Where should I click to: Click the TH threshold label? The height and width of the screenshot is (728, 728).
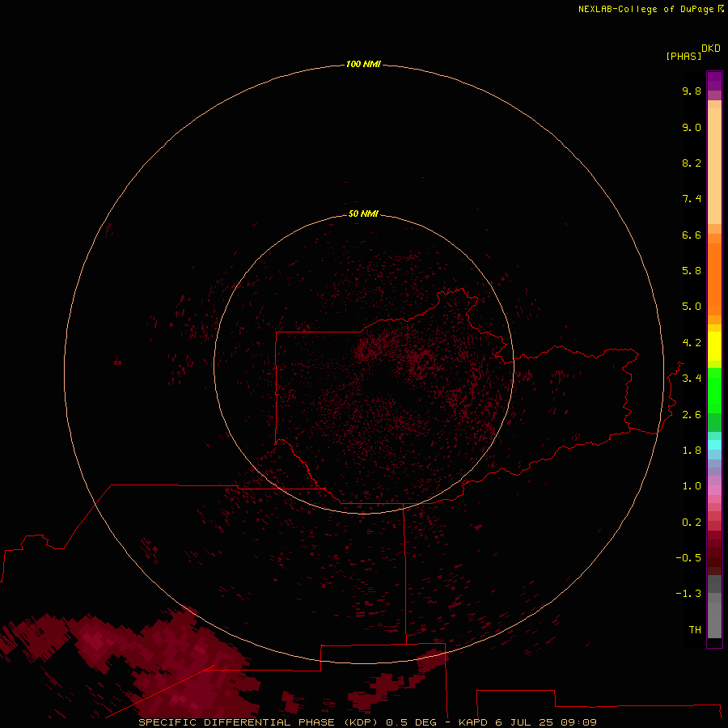tap(695, 630)
